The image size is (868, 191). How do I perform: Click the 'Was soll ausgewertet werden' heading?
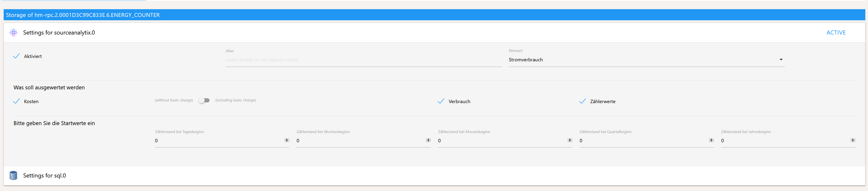[x=49, y=87]
